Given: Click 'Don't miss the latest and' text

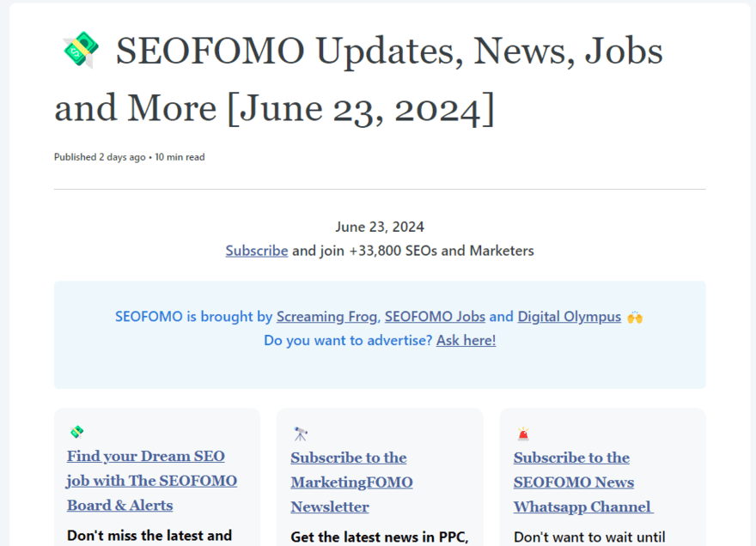Looking at the screenshot, I should pos(149,536).
